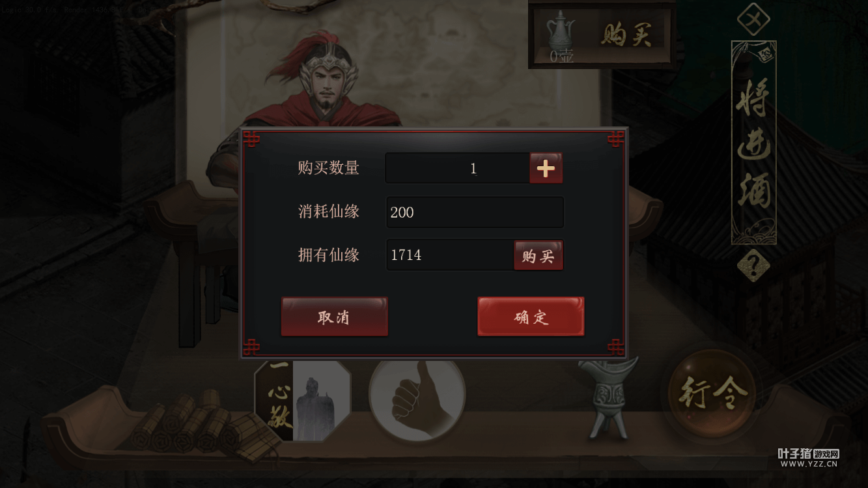Click the 消耗仙缘 field showing 200

[475, 212]
